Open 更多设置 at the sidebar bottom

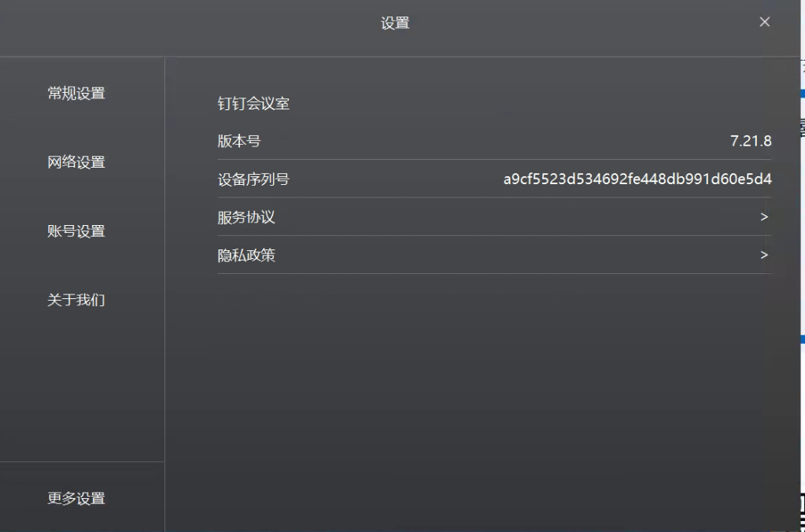(76, 498)
